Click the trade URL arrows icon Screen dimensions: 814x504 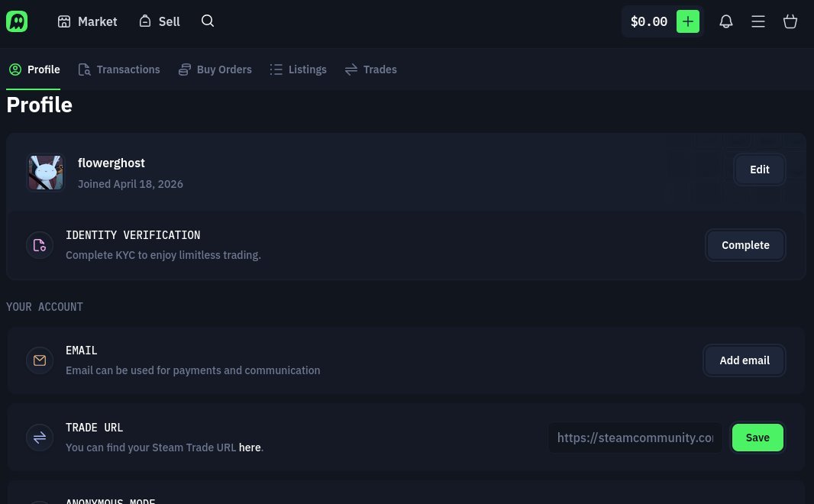point(40,438)
